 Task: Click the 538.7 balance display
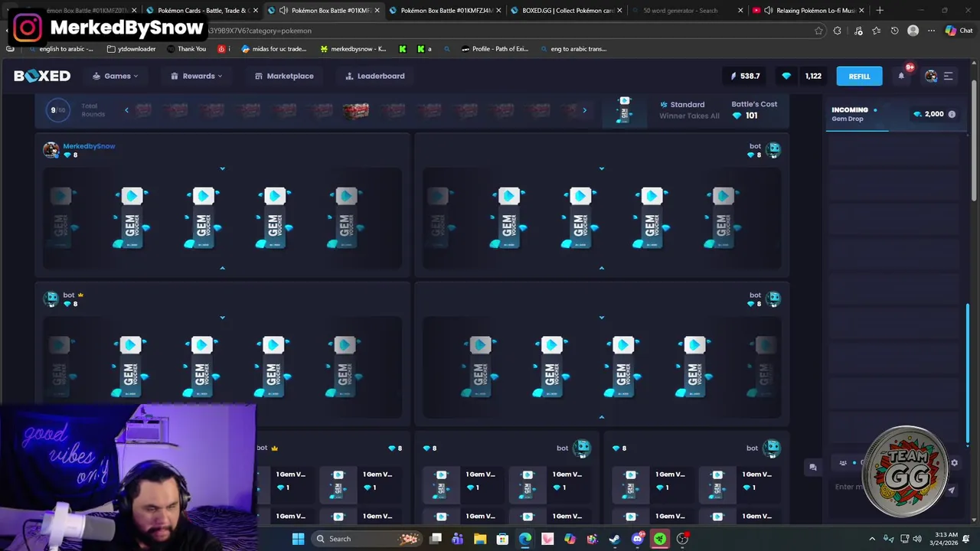click(745, 76)
